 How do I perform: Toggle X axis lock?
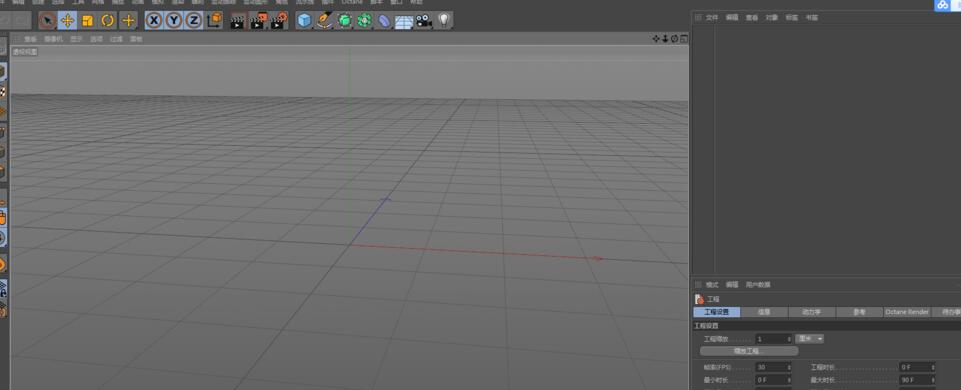(x=154, y=20)
